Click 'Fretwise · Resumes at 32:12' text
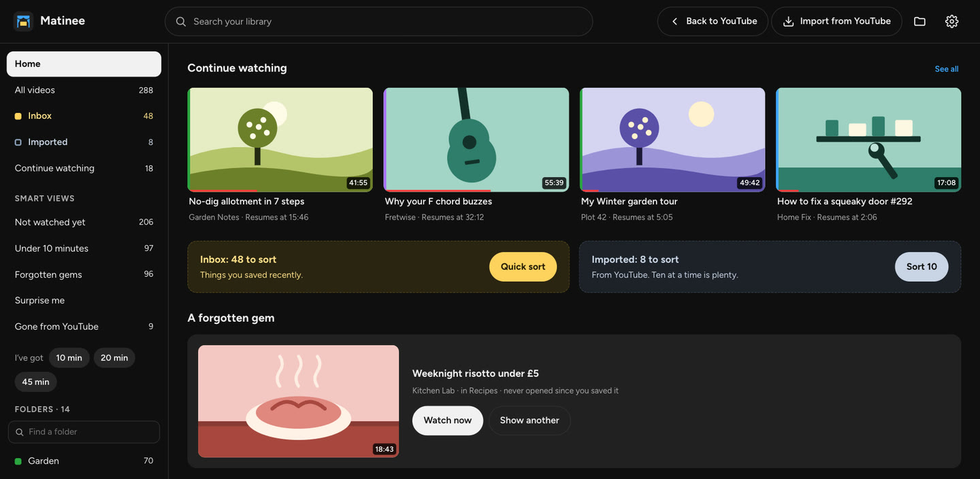This screenshot has width=980, height=479. (434, 218)
